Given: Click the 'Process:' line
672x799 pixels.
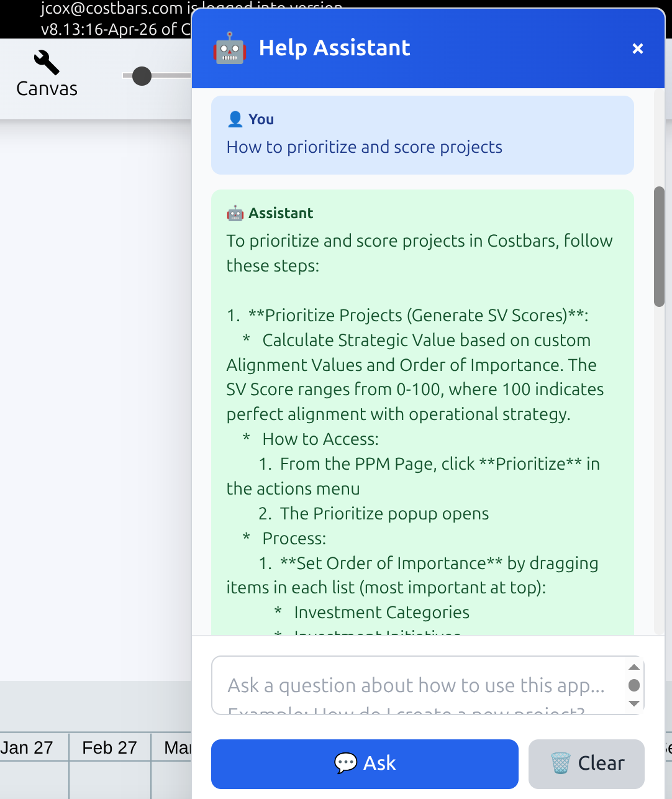Looking at the screenshot, I should coord(294,539).
